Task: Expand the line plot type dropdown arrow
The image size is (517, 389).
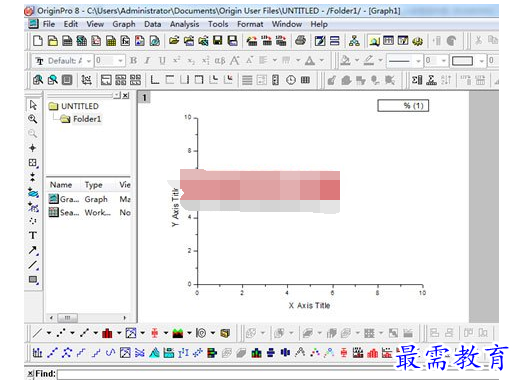Action: pyautogui.click(x=49, y=333)
